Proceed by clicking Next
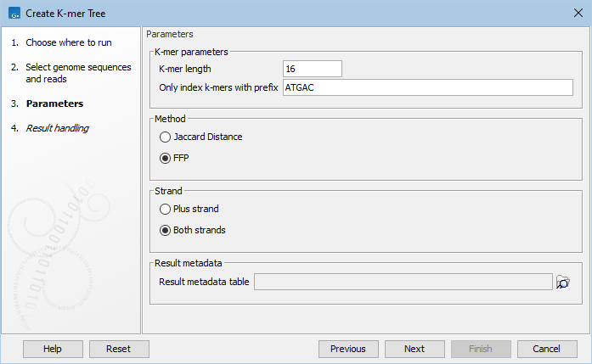592x364 pixels. 414,349
